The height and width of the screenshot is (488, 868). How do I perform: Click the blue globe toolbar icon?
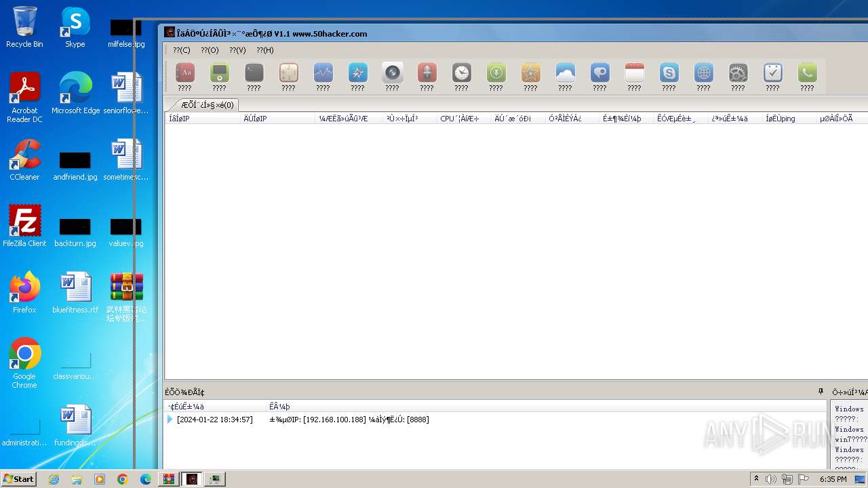pos(703,73)
